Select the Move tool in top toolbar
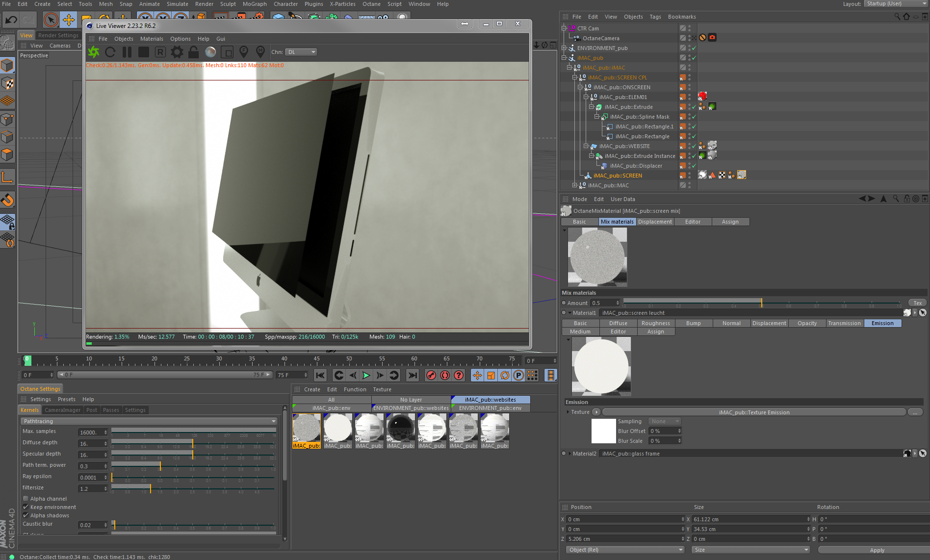 coord(69,20)
